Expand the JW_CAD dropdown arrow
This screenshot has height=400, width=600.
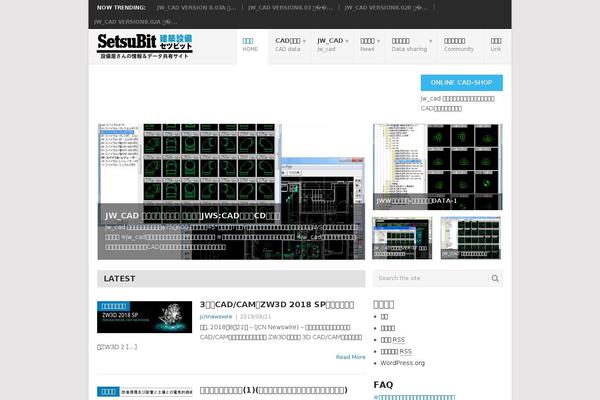[347, 41]
